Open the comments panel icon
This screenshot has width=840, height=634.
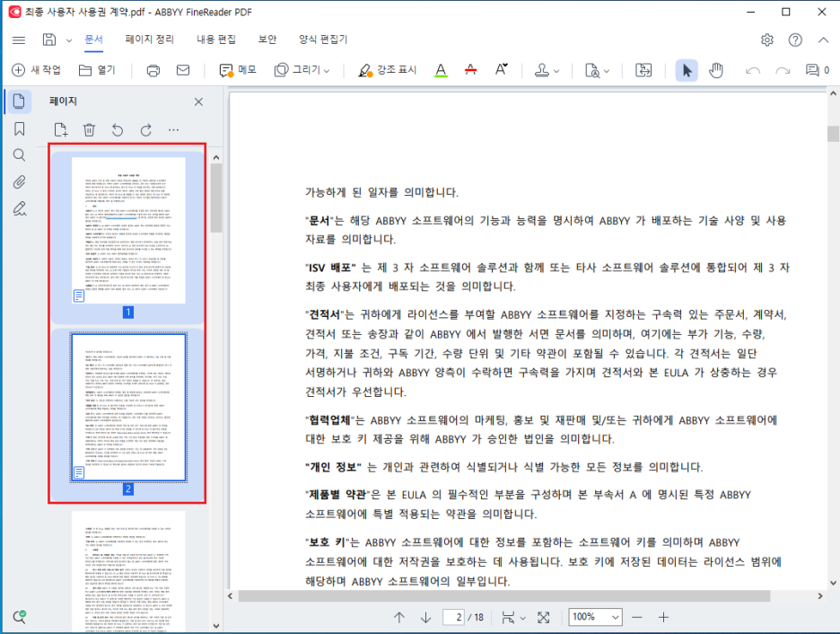pos(817,70)
